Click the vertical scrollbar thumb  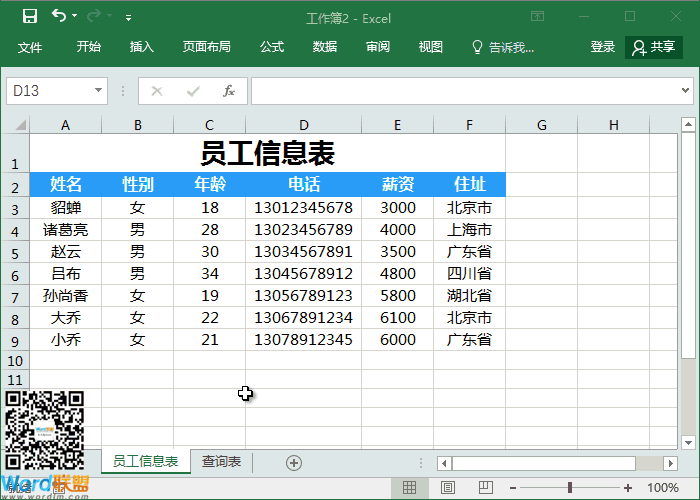point(688,245)
